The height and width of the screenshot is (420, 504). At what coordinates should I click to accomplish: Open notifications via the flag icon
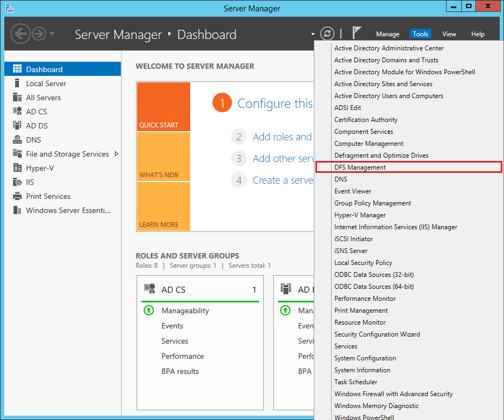click(x=356, y=33)
